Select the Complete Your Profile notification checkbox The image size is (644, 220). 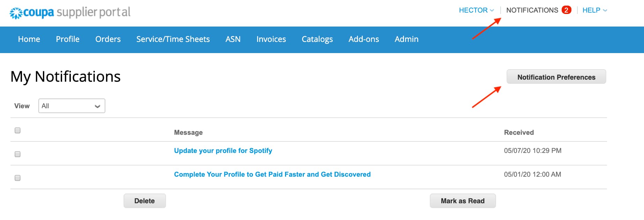(x=17, y=178)
